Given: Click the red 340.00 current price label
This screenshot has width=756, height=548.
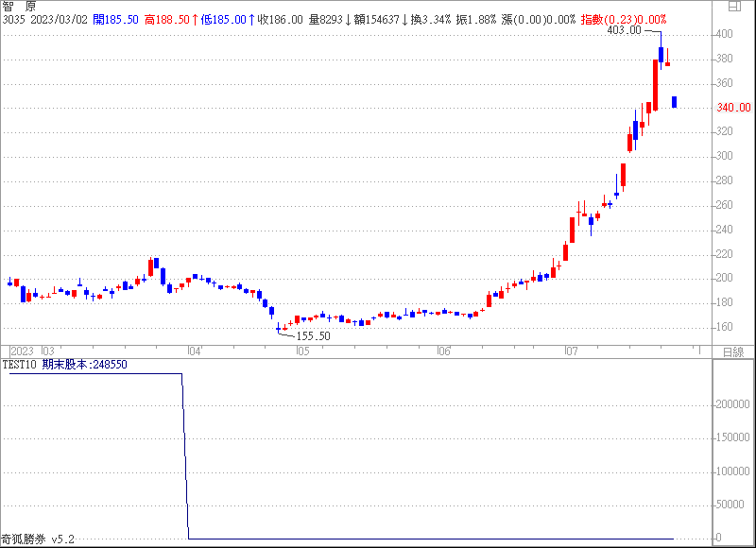Looking at the screenshot, I should pos(733,108).
